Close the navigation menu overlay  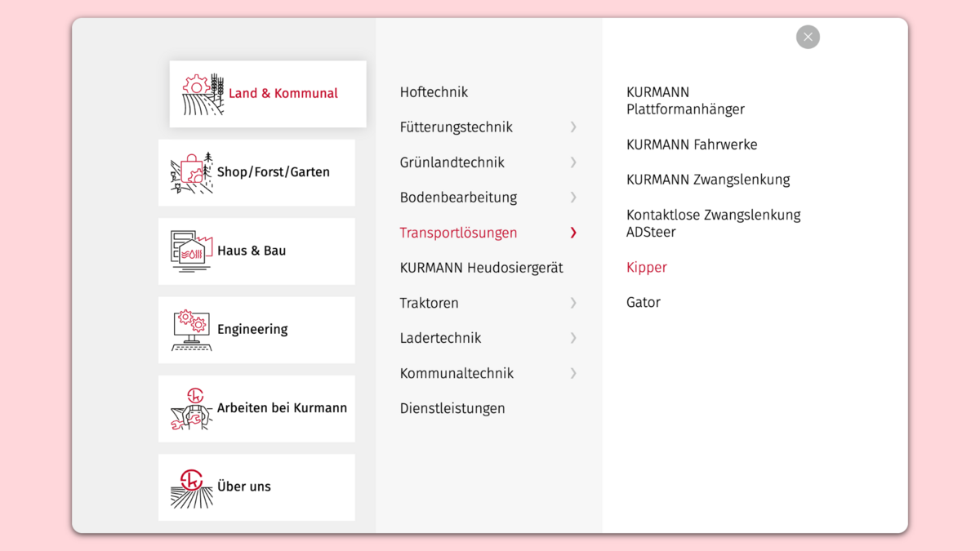808,37
